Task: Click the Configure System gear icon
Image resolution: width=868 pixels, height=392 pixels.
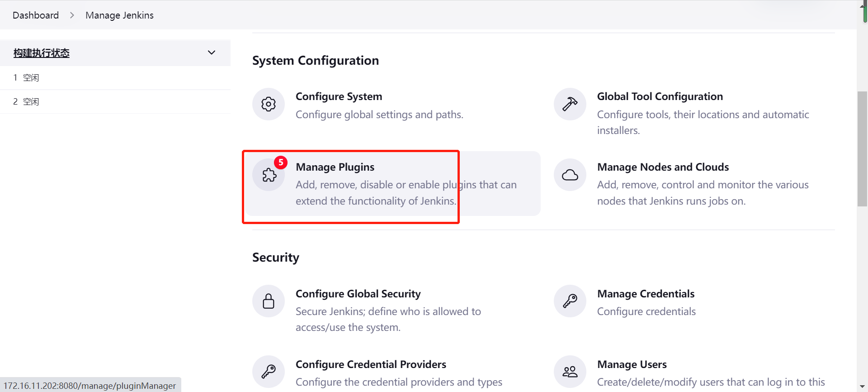Action: (x=269, y=104)
